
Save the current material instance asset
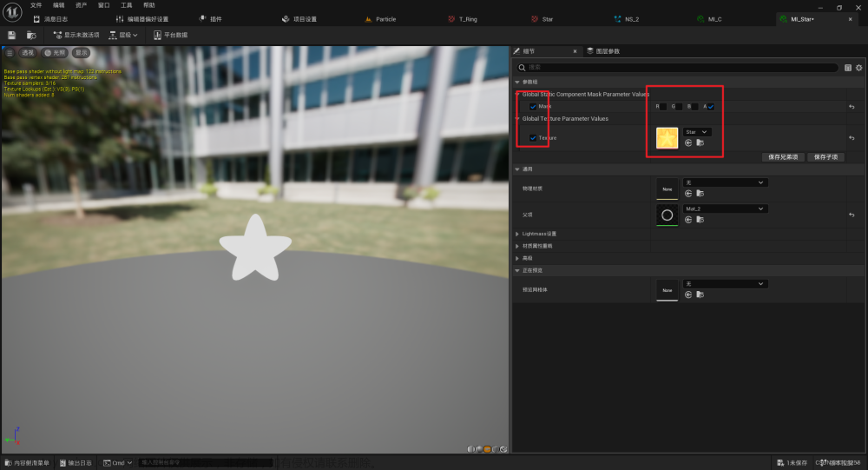(11, 35)
